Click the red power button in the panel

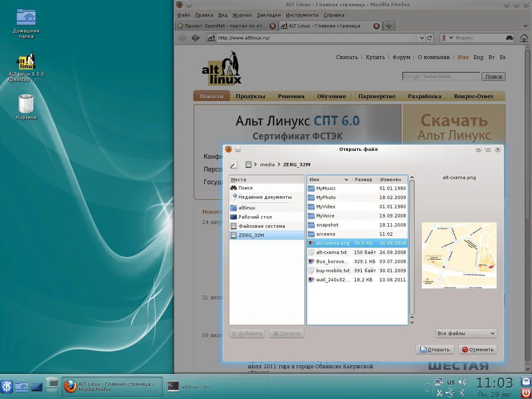click(526, 393)
